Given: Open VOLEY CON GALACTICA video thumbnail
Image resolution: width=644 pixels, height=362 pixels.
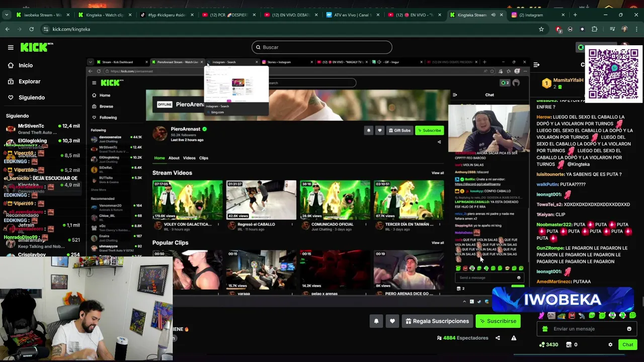Looking at the screenshot, I should click(x=187, y=200).
